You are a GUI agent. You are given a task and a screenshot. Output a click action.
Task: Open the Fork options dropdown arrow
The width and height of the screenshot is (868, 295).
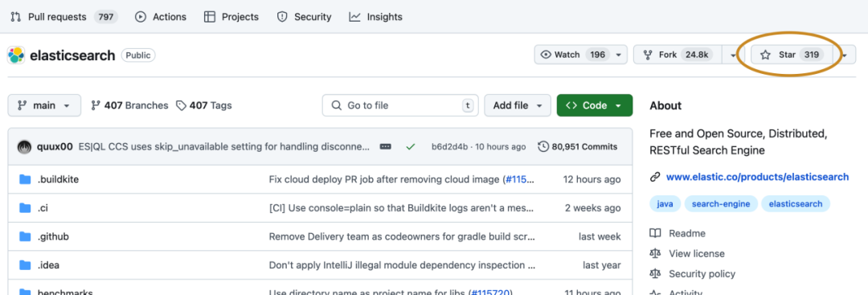point(734,55)
